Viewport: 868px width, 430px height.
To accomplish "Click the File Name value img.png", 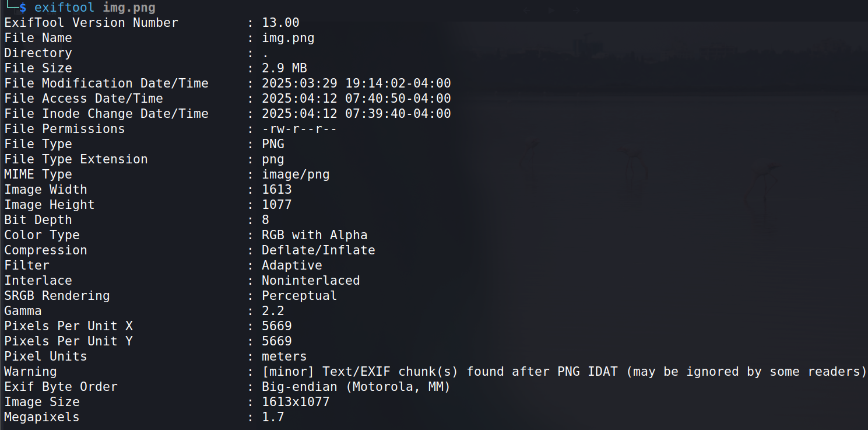I will [288, 38].
